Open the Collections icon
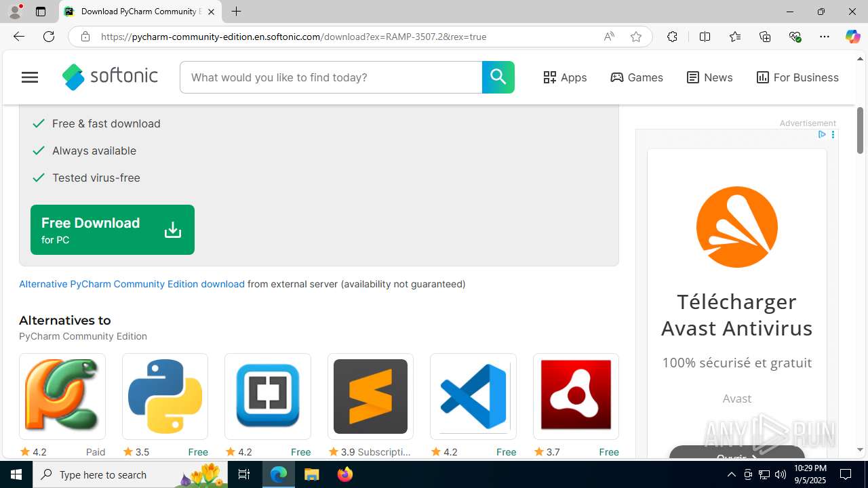868x488 pixels. 765,37
